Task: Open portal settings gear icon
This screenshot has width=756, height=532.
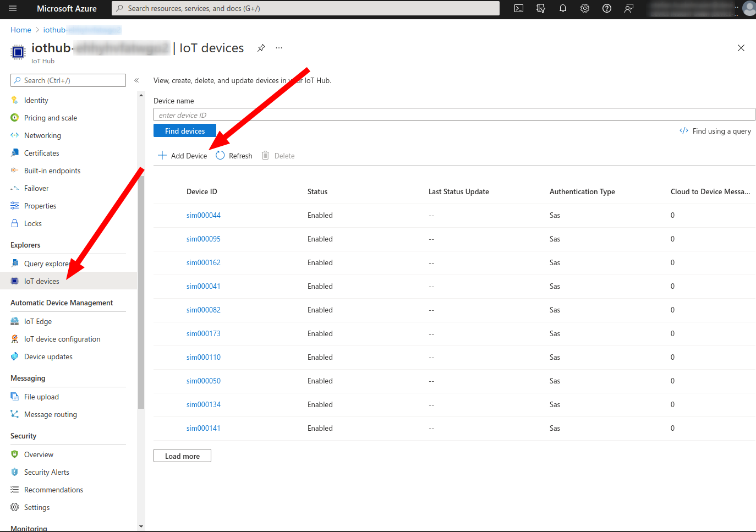Action: 585,8
